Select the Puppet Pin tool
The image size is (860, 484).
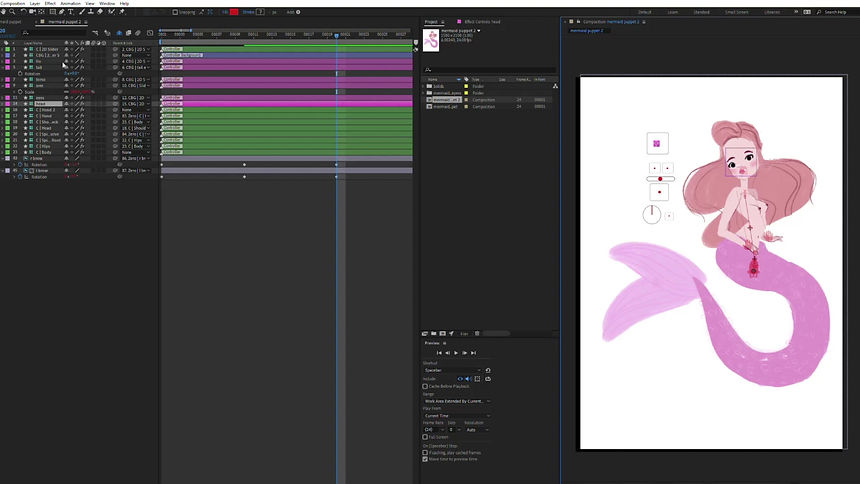pyautogui.click(x=122, y=12)
